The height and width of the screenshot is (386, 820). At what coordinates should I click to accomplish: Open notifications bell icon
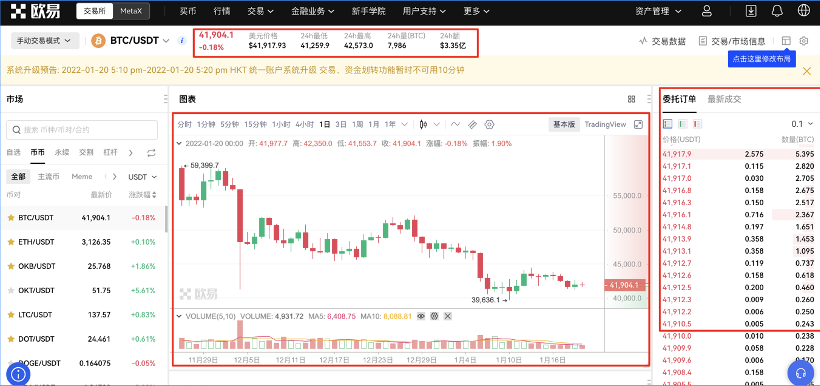[777, 11]
